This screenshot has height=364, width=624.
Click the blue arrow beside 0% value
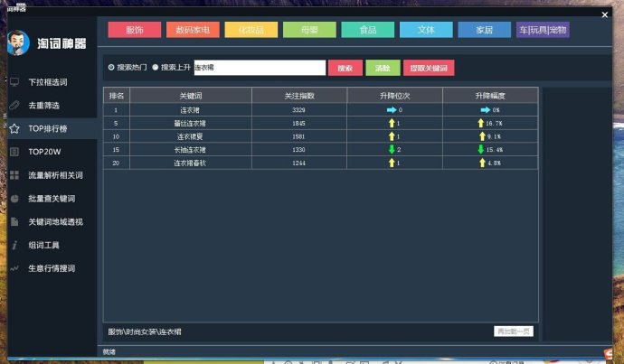485,110
